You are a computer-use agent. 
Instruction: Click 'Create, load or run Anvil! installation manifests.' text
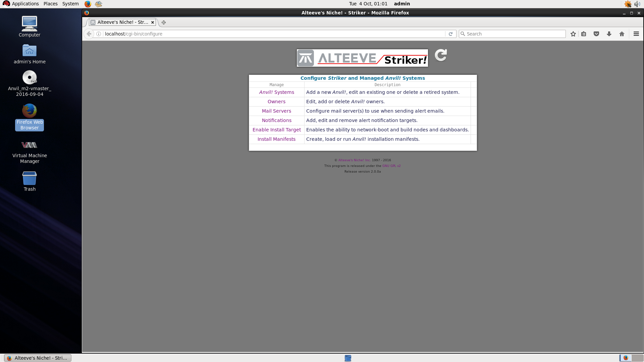pos(363,139)
